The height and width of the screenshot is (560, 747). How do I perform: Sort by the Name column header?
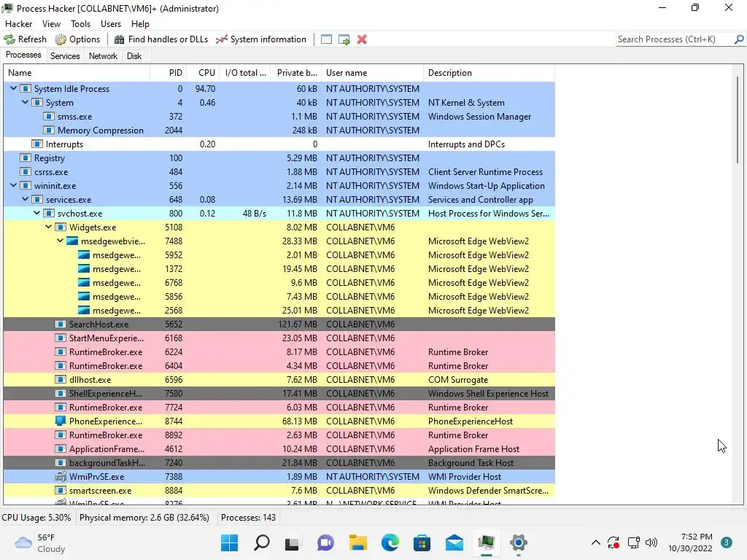(77, 73)
